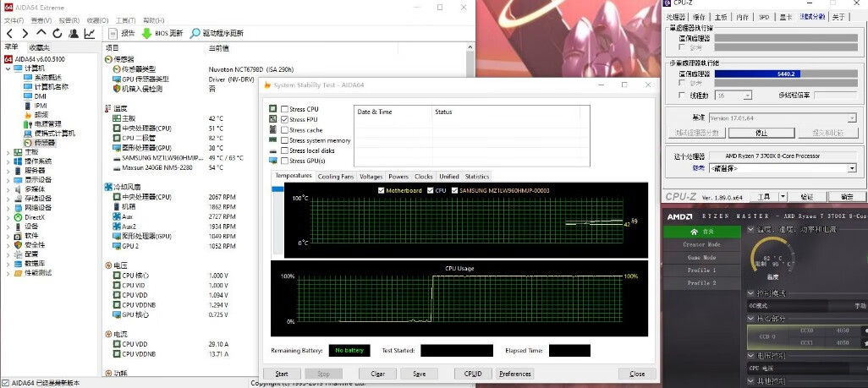The height and width of the screenshot is (388, 868).
Task: Open 报告 report in AIDA64 toolbar
Action: pos(123,33)
